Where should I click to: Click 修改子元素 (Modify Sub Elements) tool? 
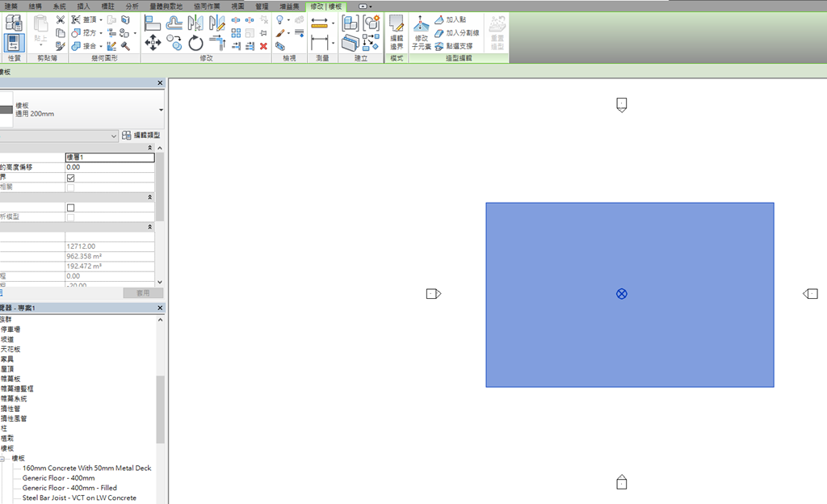point(421,32)
